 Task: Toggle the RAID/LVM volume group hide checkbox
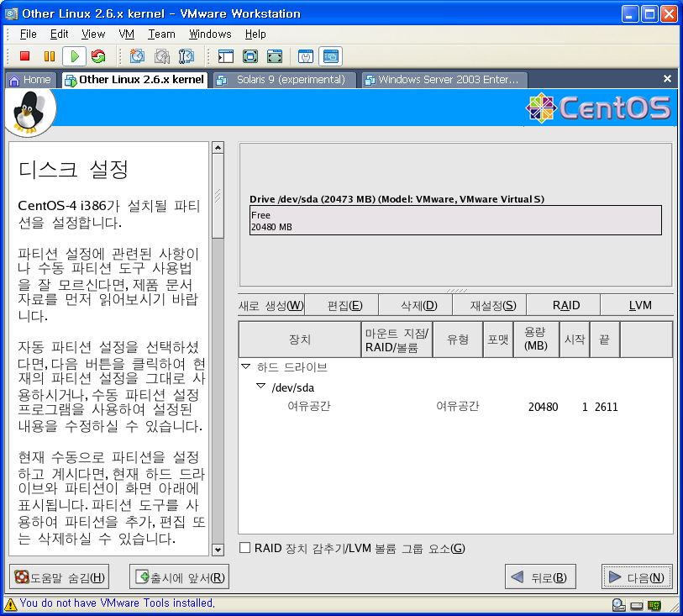point(245,548)
